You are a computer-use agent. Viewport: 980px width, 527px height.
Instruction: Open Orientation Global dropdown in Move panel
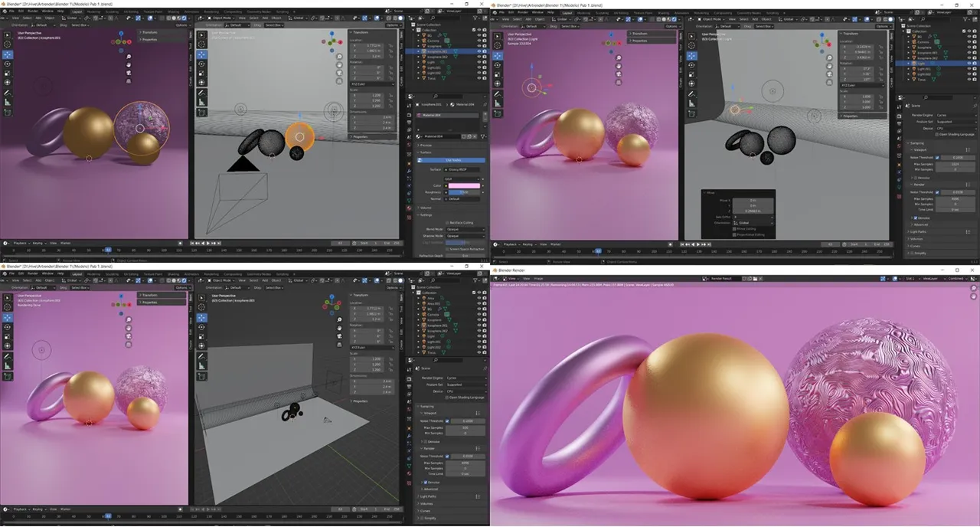[752, 223]
